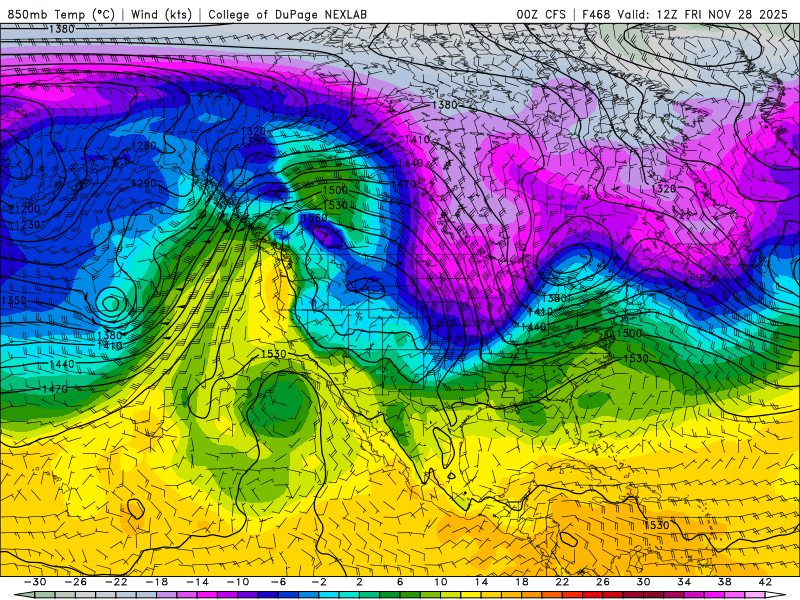Click the positive 22 color scale label

pyautogui.click(x=562, y=582)
